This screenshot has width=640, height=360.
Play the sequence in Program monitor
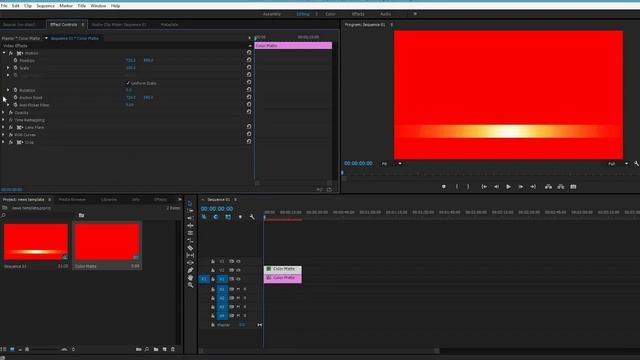click(x=508, y=187)
